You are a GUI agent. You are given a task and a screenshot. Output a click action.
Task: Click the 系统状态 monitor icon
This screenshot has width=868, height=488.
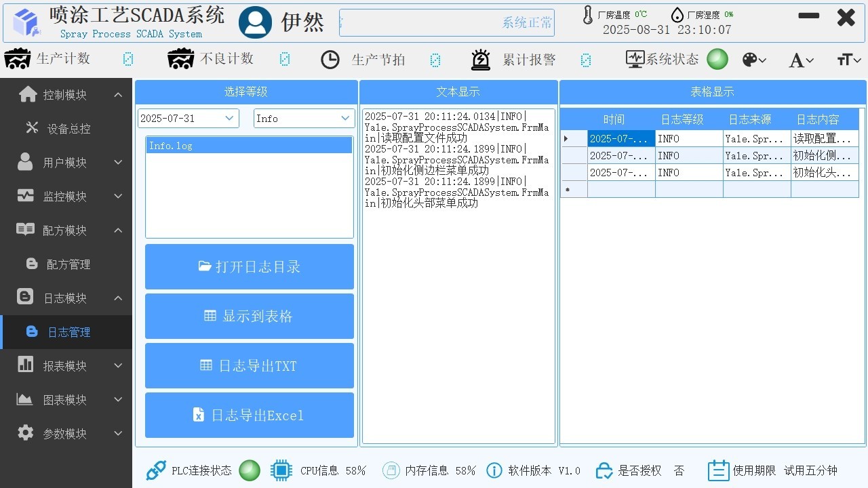(x=635, y=59)
